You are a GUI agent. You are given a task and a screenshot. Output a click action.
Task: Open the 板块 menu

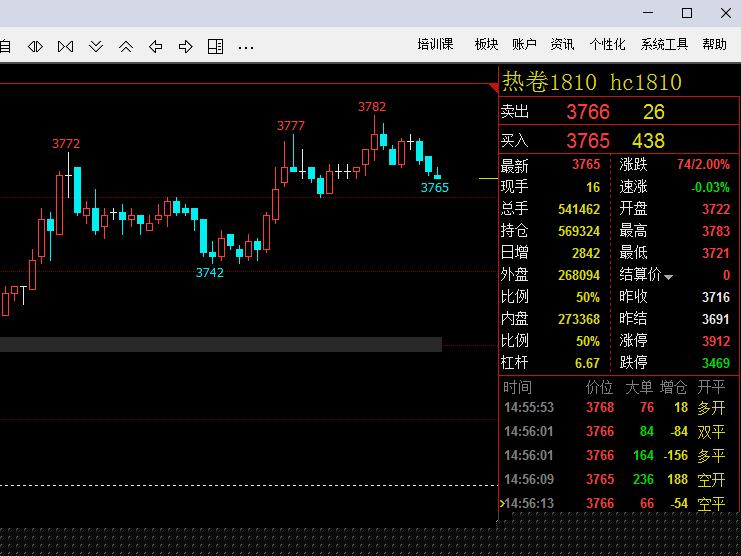pyautogui.click(x=486, y=45)
